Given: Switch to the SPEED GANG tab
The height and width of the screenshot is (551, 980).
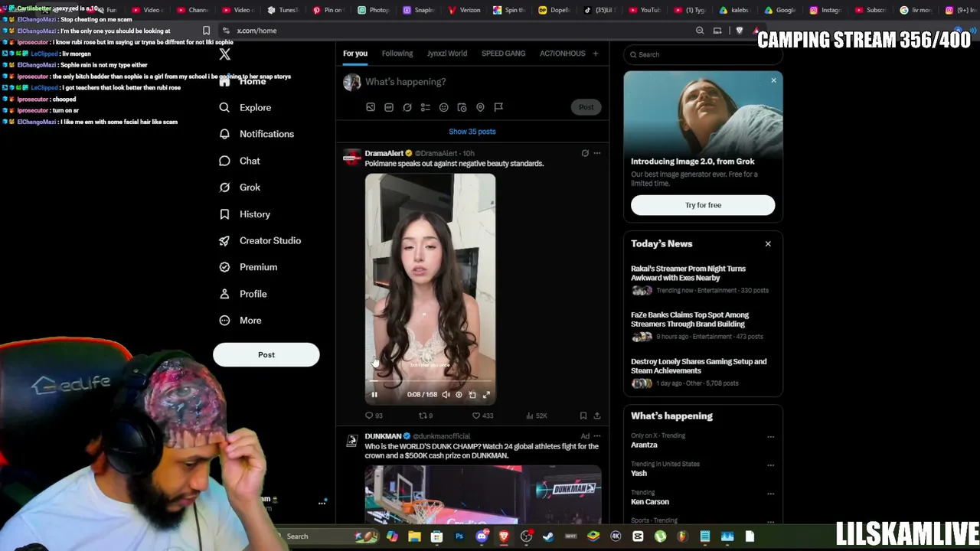Looking at the screenshot, I should (503, 54).
